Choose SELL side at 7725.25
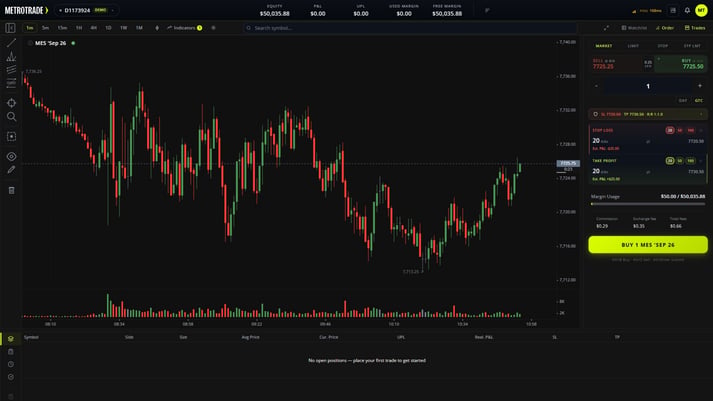 [x=617, y=64]
